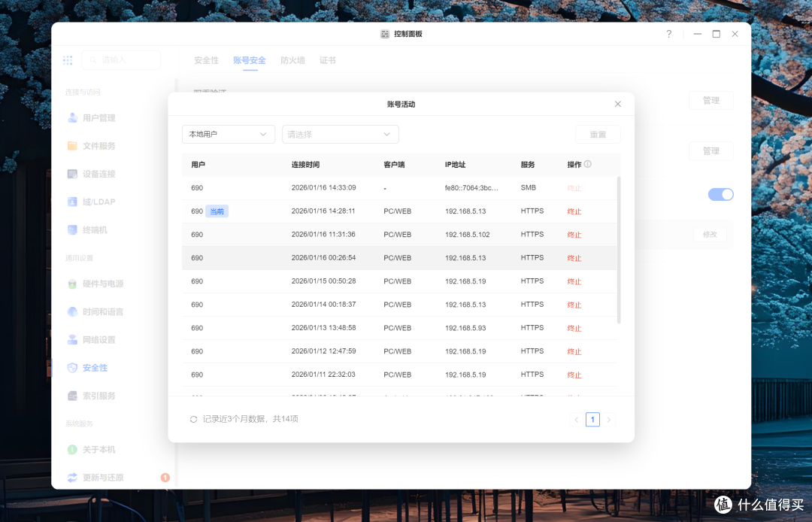Select page 1 in pagination
Screen dimensions: 812x522
click(x=592, y=420)
